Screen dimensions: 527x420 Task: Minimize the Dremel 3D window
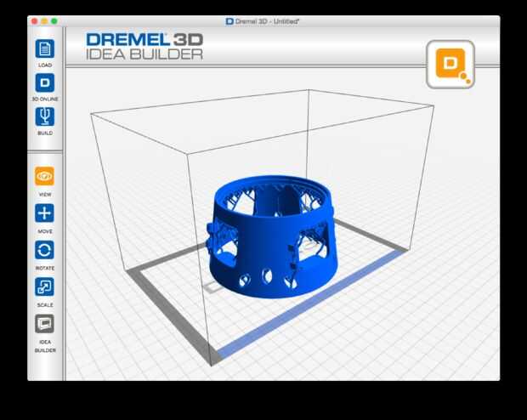[x=44, y=21]
